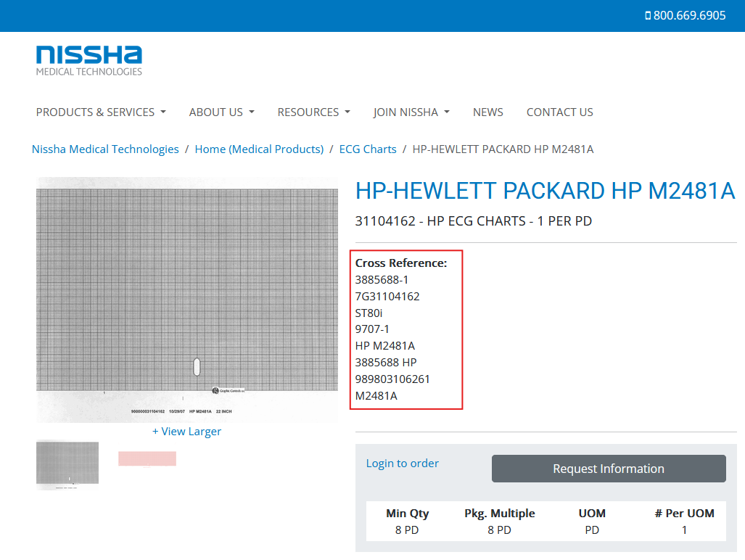745x560 pixels.
Task: Expand the Join Nissha menu
Action: (411, 112)
